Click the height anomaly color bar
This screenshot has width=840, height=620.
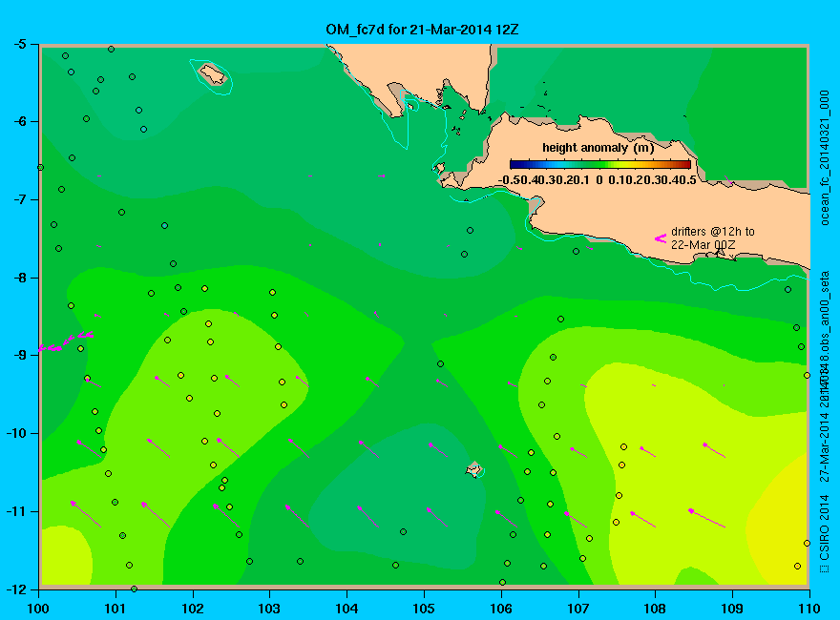(600, 164)
